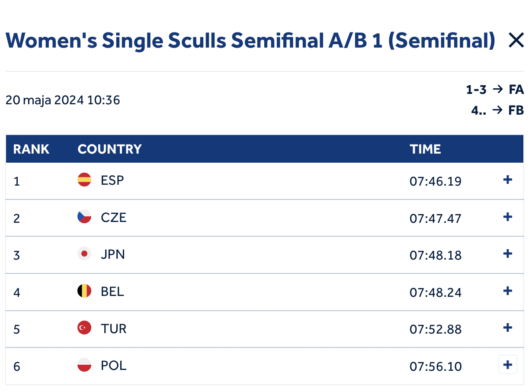The image size is (532, 392).
Task: Expand the ESP row details
Action: 508,180
